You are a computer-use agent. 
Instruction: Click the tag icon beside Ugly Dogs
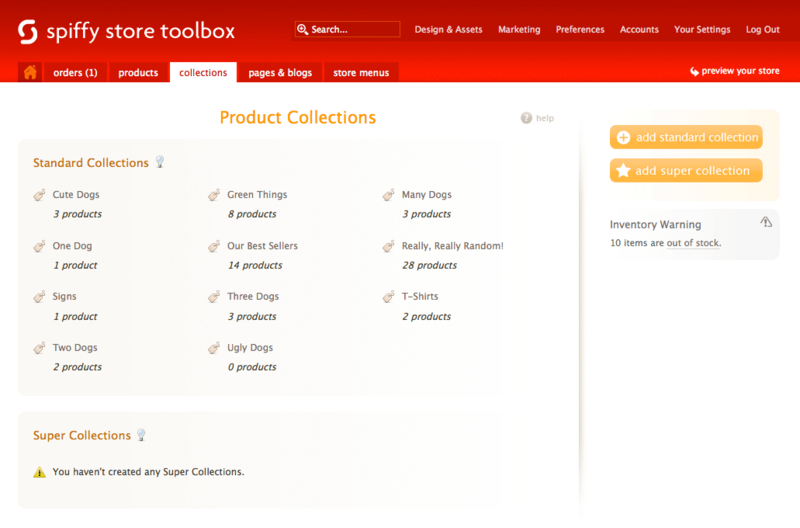point(214,348)
